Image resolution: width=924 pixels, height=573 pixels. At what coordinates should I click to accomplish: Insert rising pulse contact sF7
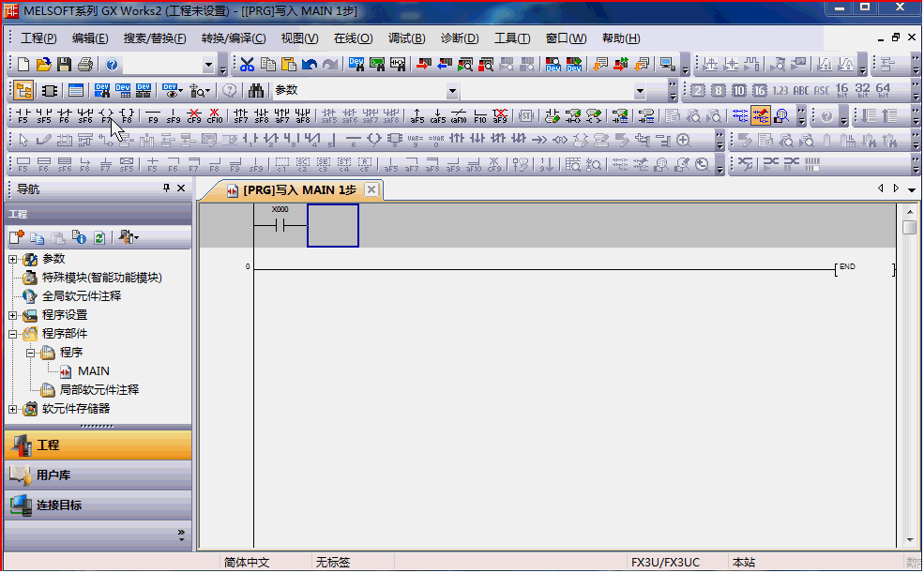coord(240,115)
